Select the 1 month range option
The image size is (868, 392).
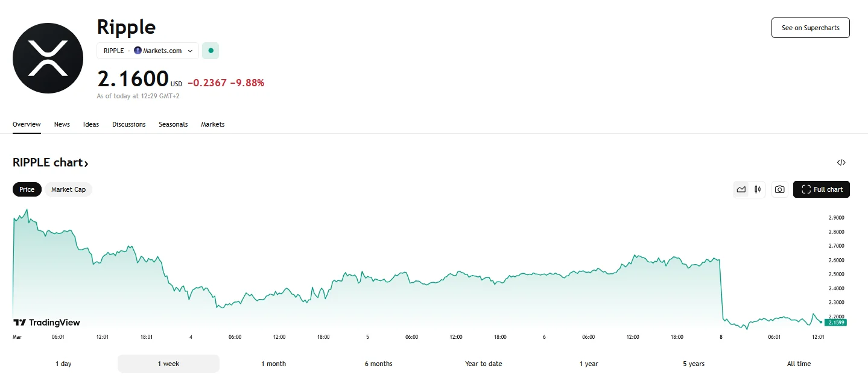tap(273, 364)
